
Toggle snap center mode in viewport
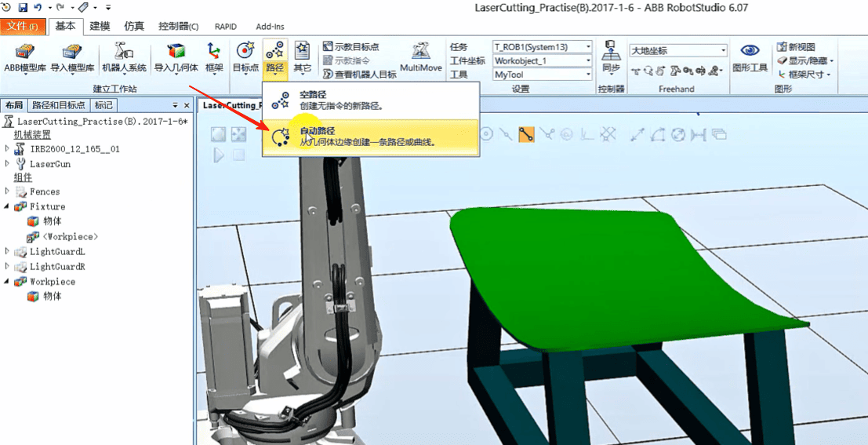[487, 134]
